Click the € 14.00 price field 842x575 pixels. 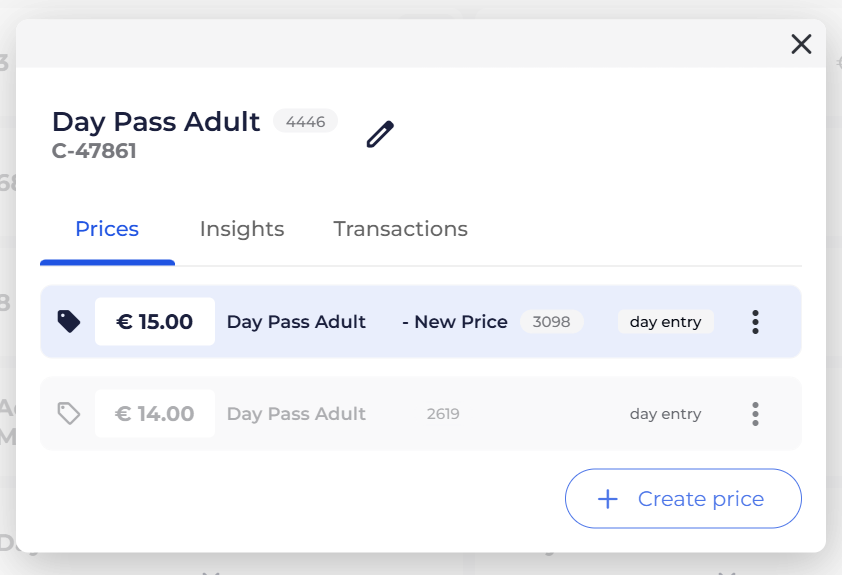pyautogui.click(x=155, y=414)
